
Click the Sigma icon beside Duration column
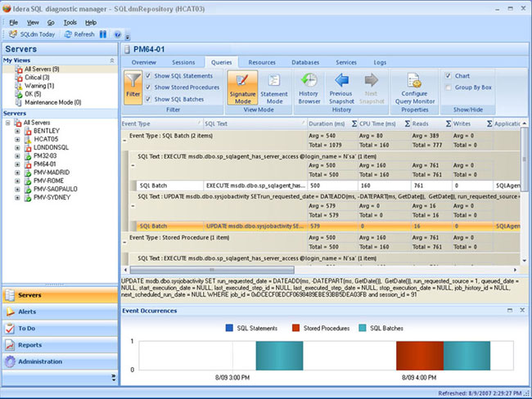coord(354,123)
